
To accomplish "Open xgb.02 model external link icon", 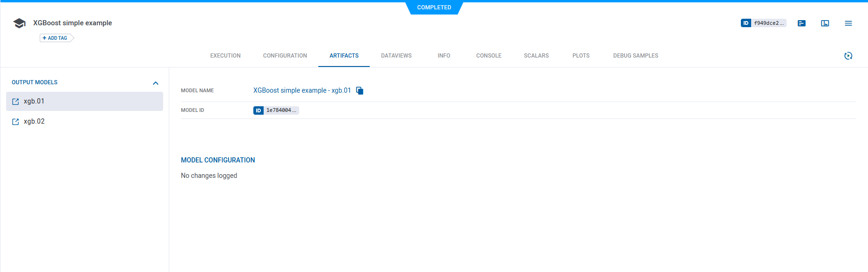I will pyautogui.click(x=15, y=122).
